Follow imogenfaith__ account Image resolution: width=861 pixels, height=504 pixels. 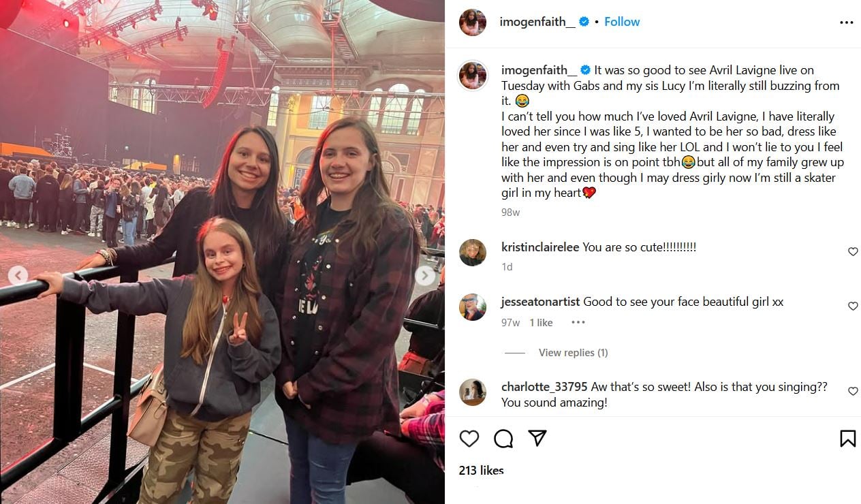tap(622, 22)
